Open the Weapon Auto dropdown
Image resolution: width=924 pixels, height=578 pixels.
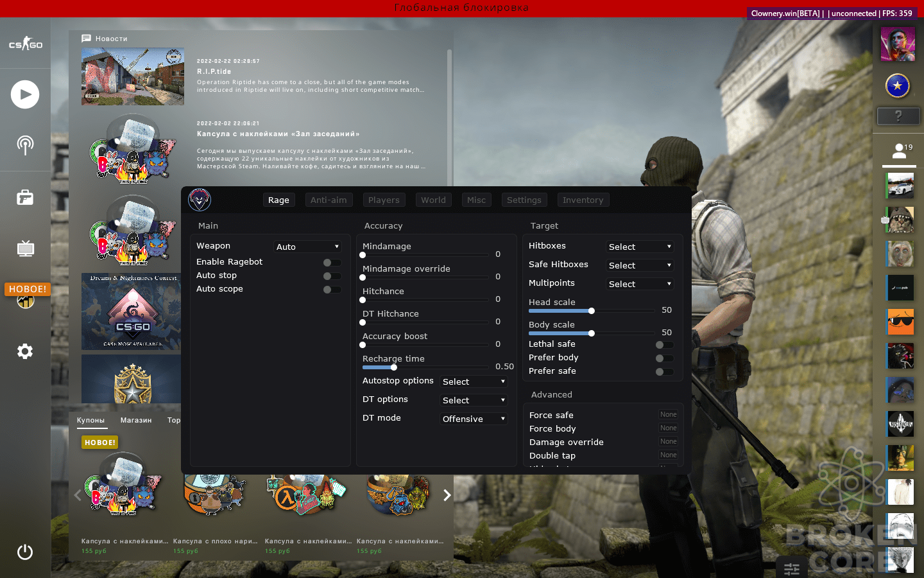pos(307,247)
